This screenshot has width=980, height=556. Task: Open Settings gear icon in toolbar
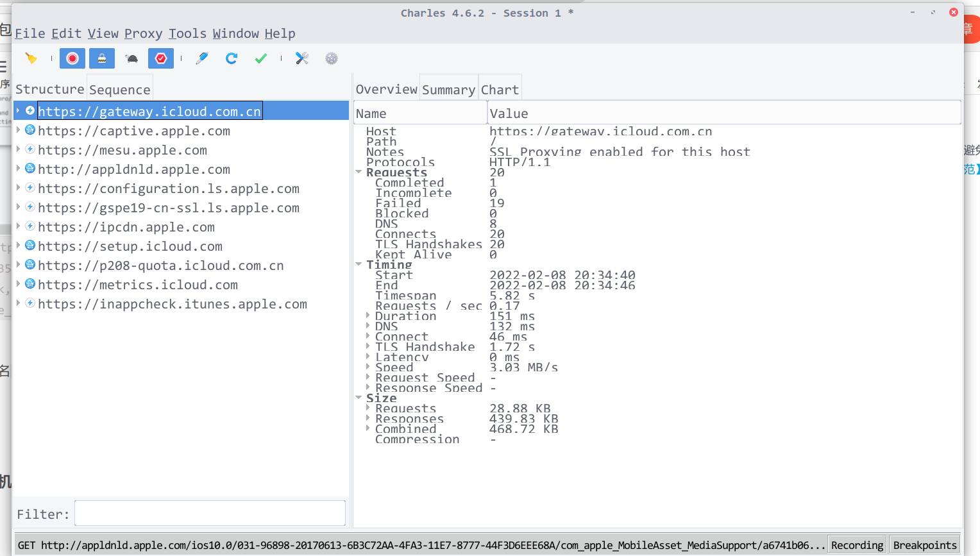(332, 58)
